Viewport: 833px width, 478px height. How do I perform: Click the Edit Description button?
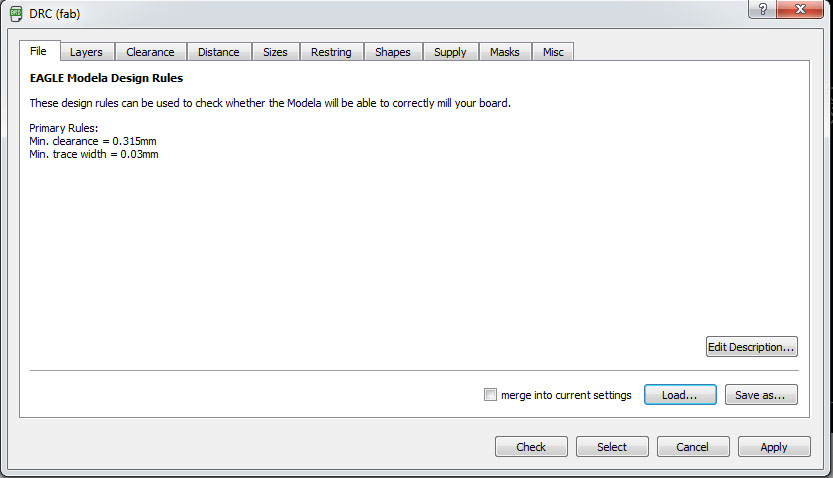coord(752,347)
